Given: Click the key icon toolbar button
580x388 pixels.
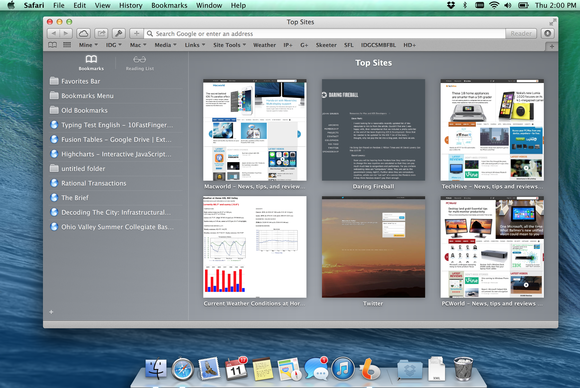Looking at the screenshot, I should (119, 34).
